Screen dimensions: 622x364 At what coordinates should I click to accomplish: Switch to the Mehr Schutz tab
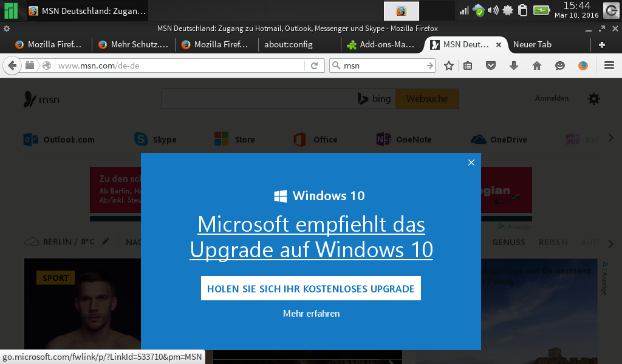point(133,45)
